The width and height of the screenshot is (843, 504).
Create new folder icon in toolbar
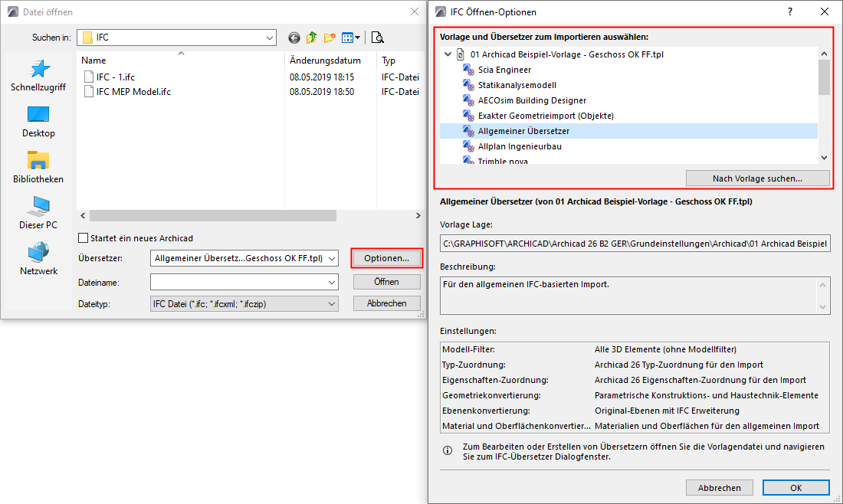[x=330, y=38]
